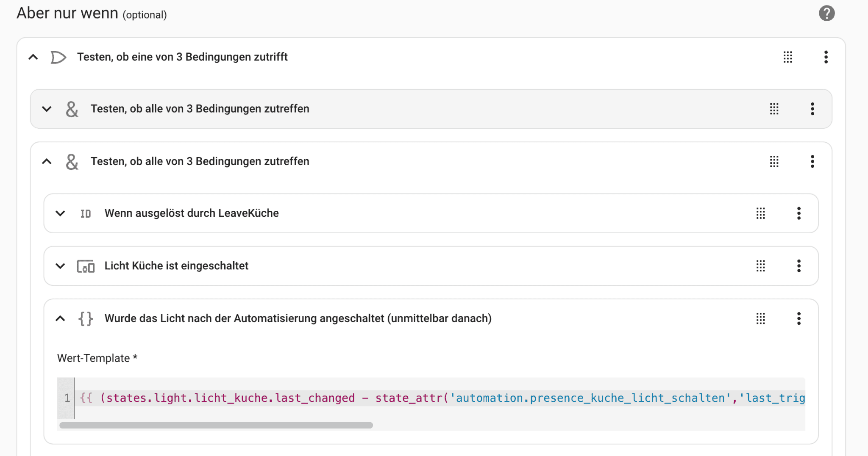Open three-dot menu for Licht Küche ist eingeschaltet
Viewport: 868px width, 456px height.
[798, 266]
